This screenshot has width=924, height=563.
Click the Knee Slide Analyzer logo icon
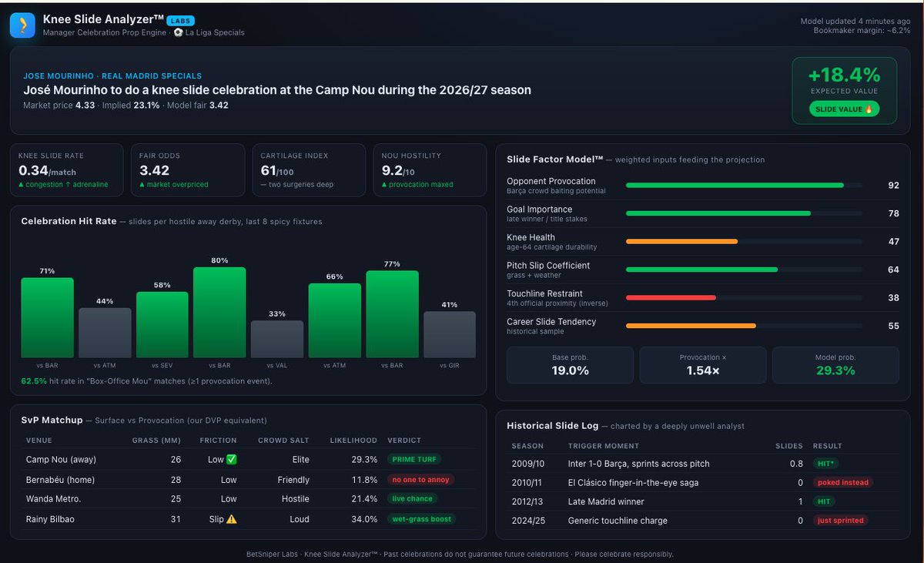pos(22,25)
